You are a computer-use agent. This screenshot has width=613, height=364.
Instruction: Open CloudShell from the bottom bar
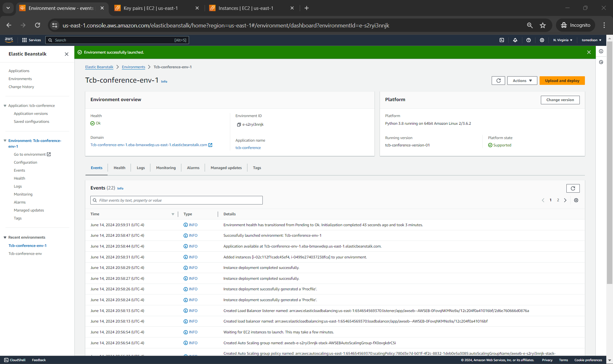[x=15, y=360]
